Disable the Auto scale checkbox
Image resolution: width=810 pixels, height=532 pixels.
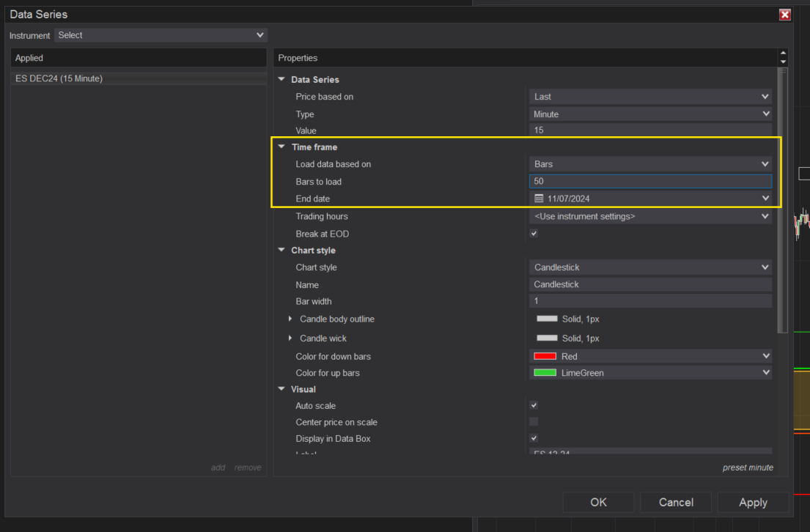point(534,405)
